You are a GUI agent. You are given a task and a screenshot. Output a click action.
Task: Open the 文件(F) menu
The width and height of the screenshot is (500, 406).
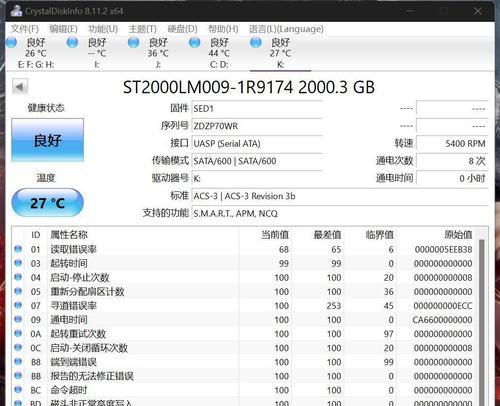pyautogui.click(x=25, y=29)
